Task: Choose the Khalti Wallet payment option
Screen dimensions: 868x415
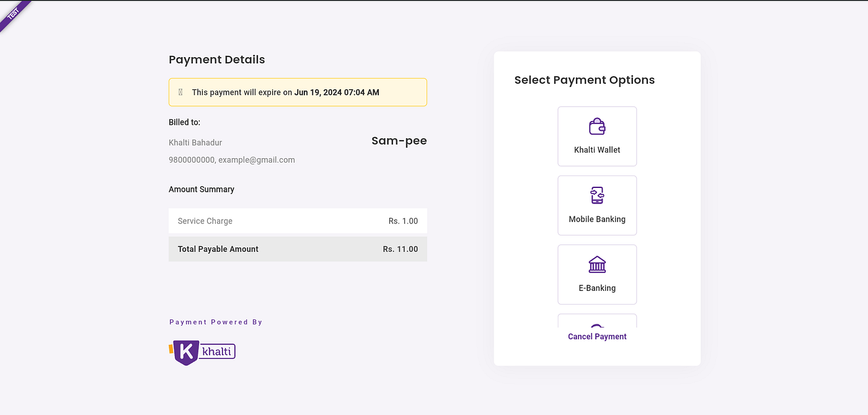Action: pyautogui.click(x=597, y=136)
